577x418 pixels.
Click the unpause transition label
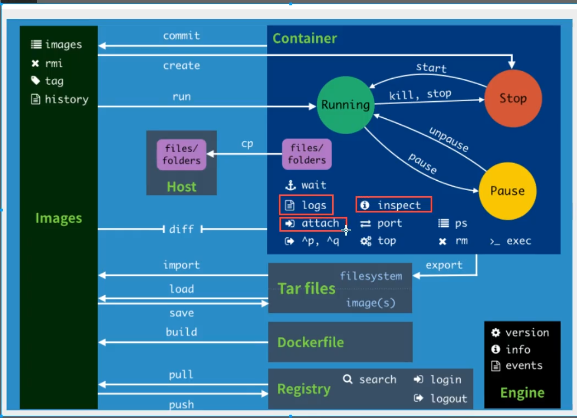[449, 139]
